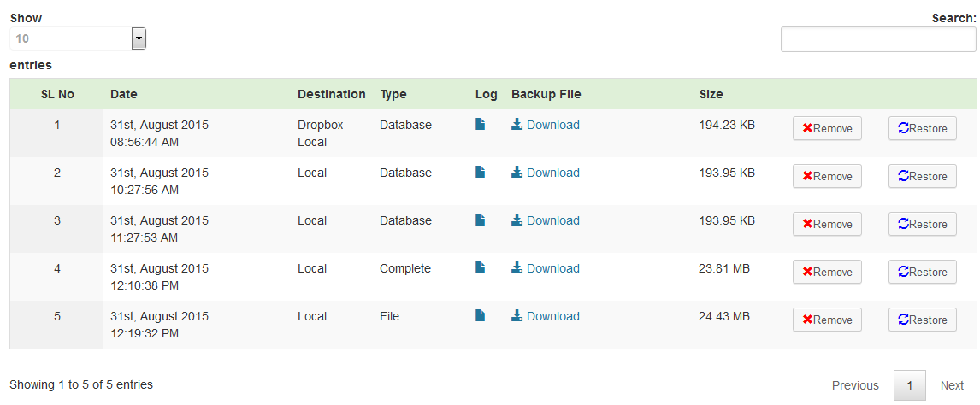Viewport: 980px width, 405px height.
Task: Download the 24.43 MB File backup
Action: click(552, 316)
